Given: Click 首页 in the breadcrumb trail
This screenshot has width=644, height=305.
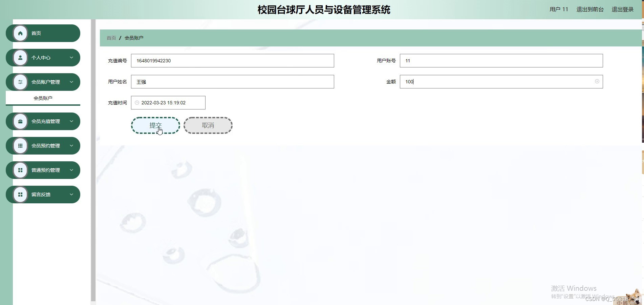Looking at the screenshot, I should tap(111, 37).
